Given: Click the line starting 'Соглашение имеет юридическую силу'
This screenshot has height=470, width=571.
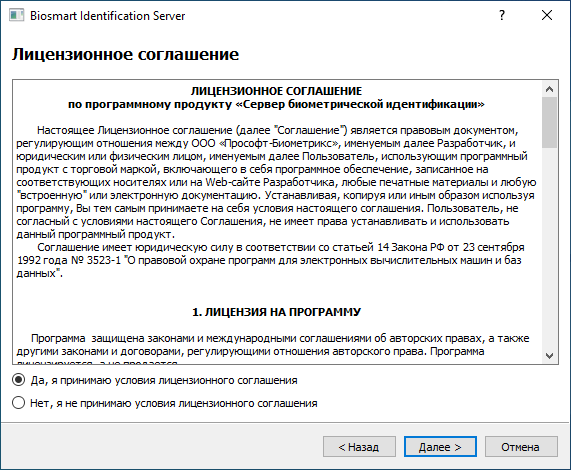Looking at the screenshot, I should pyautogui.click(x=281, y=247).
